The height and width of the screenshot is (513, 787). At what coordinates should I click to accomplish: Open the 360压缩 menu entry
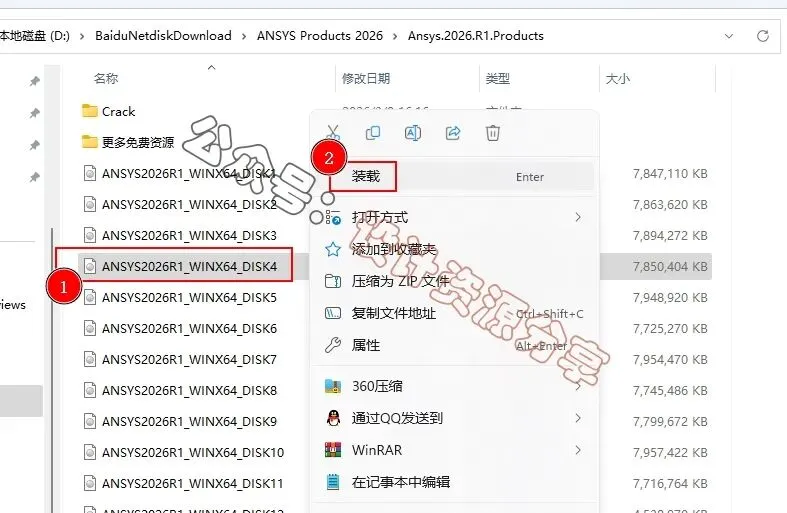[x=454, y=386]
